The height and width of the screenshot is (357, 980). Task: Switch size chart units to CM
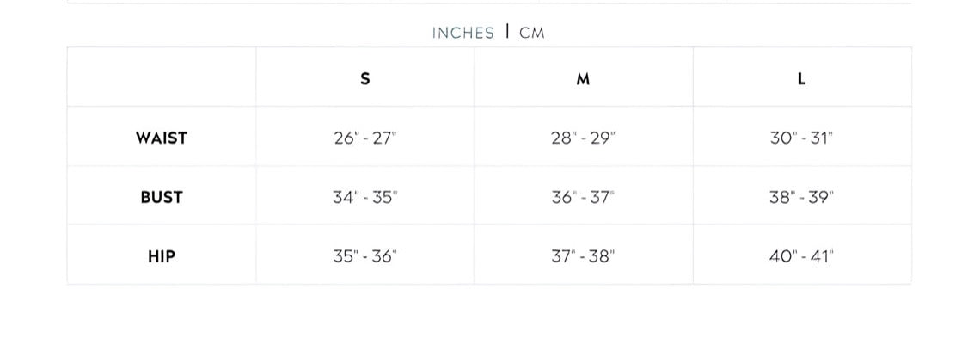[532, 33]
